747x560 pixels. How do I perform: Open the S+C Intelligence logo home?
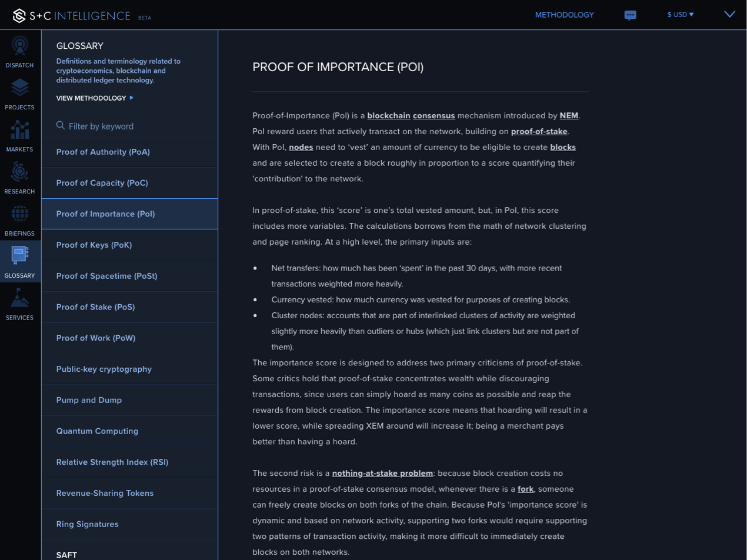[71, 15]
